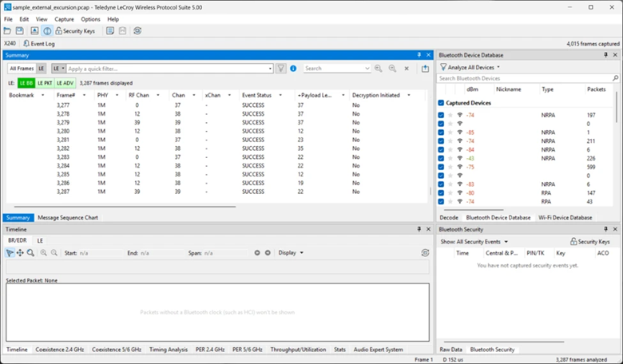
Task: Open Security Keys in Bluetooth Security pane
Action: 590,242
